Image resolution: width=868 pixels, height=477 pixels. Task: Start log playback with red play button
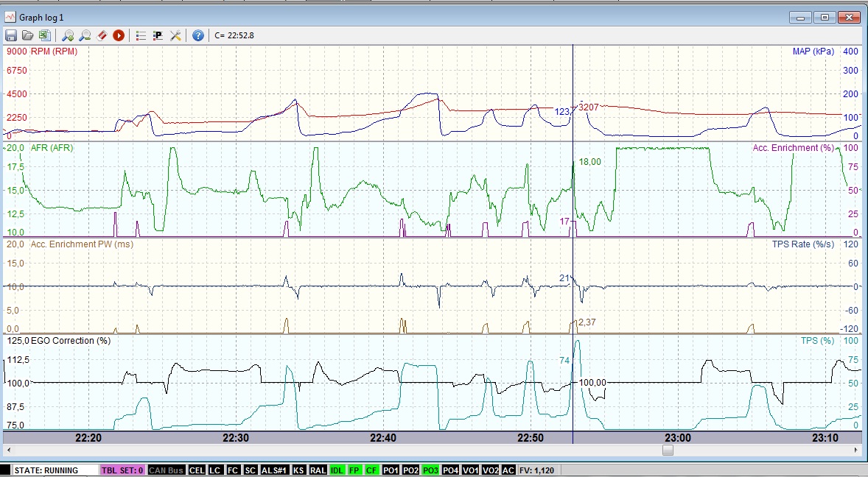(x=119, y=35)
